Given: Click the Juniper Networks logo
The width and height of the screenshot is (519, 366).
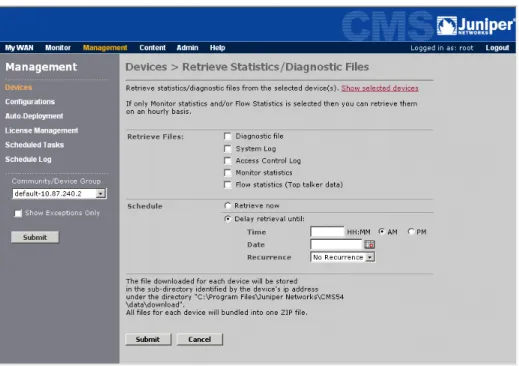Looking at the screenshot, I should pyautogui.click(x=476, y=25).
